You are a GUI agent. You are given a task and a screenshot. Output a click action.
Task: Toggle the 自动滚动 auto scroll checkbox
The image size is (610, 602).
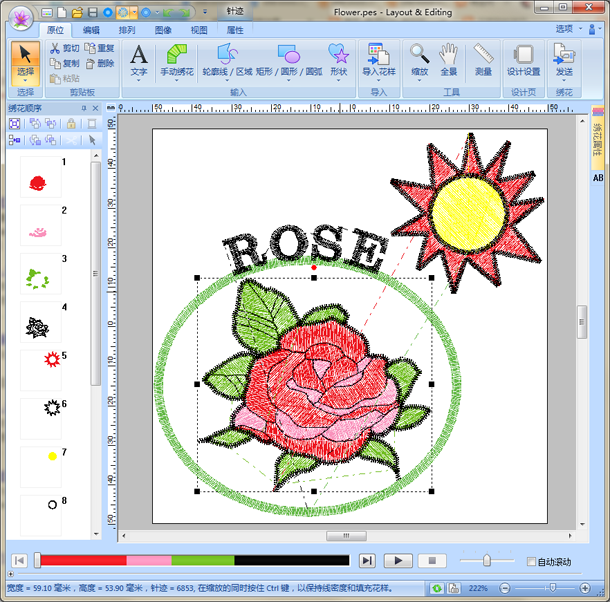pyautogui.click(x=531, y=562)
